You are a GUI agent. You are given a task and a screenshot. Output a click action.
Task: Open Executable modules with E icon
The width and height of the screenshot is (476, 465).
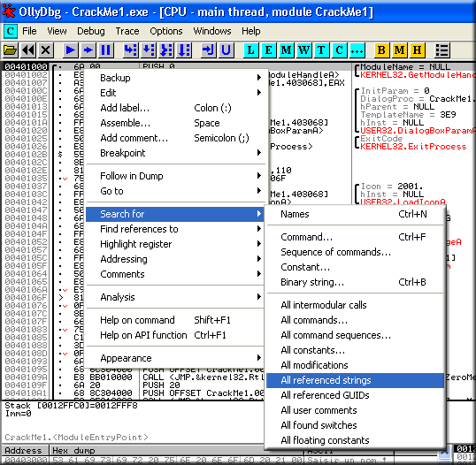tap(268, 50)
